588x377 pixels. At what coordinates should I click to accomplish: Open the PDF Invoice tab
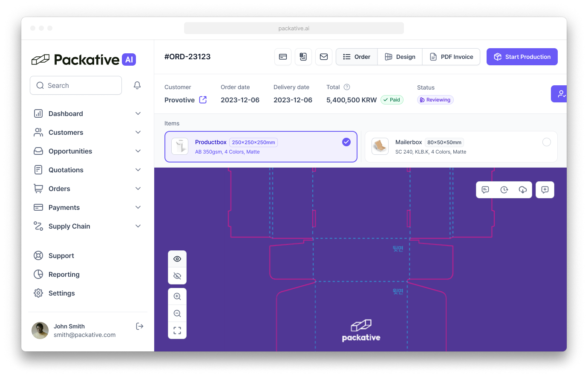pyautogui.click(x=451, y=57)
